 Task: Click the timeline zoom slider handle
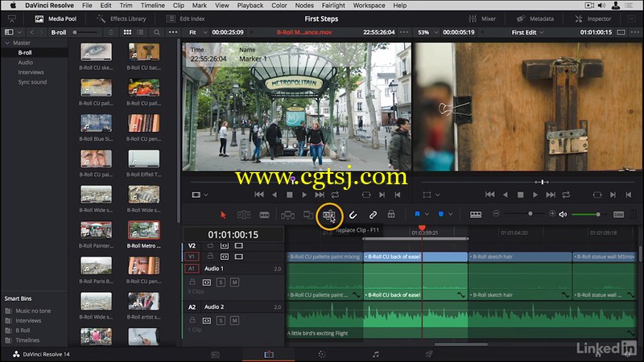[x=530, y=214]
